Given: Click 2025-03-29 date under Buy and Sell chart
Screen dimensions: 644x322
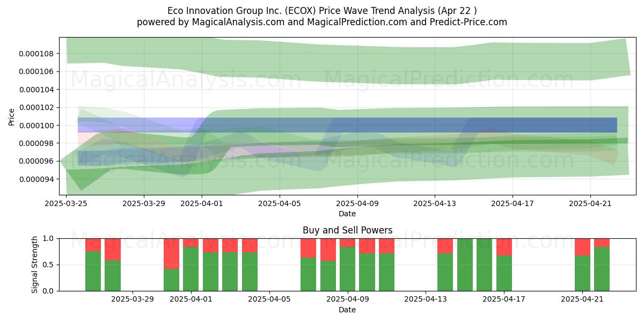Looking at the screenshot, I should click(132, 299).
